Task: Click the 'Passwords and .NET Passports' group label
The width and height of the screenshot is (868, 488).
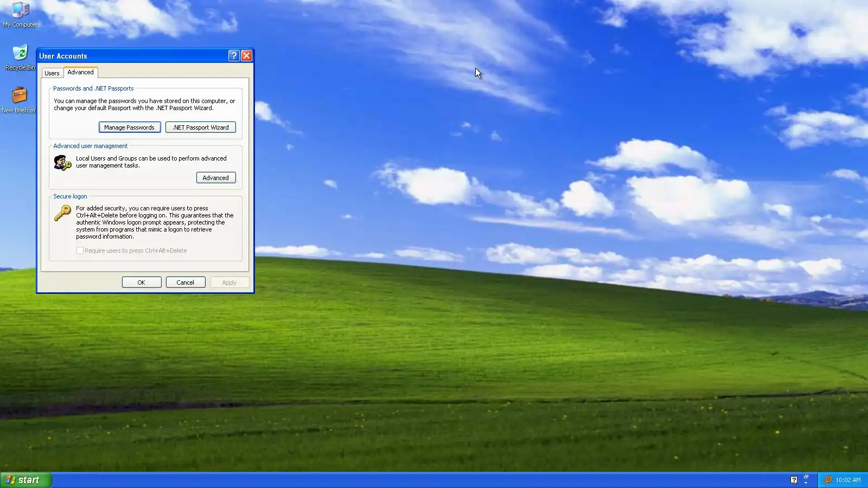Action: pos(93,88)
